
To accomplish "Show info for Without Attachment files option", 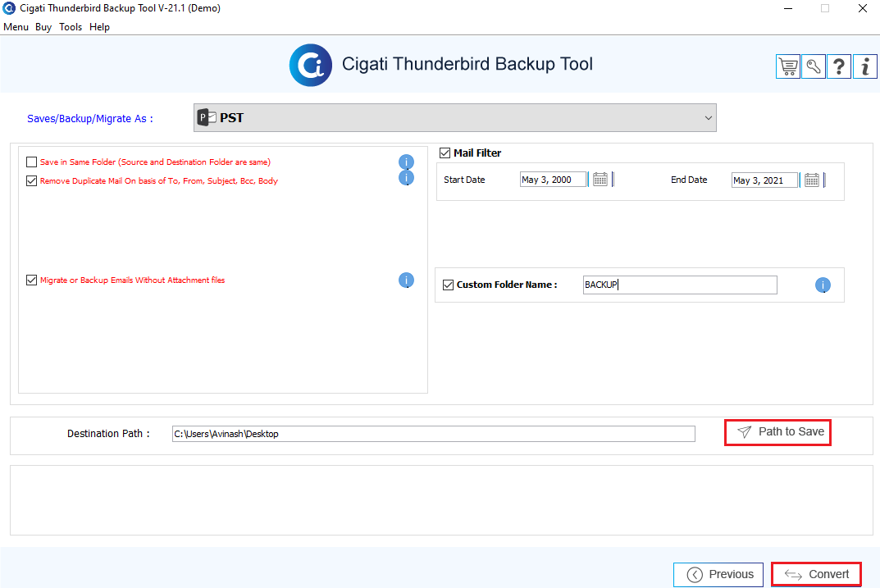I will click(x=406, y=280).
